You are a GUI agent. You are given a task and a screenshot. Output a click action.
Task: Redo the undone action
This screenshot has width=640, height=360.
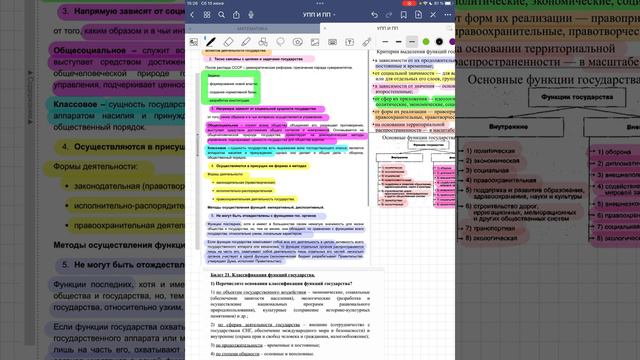[389, 15]
